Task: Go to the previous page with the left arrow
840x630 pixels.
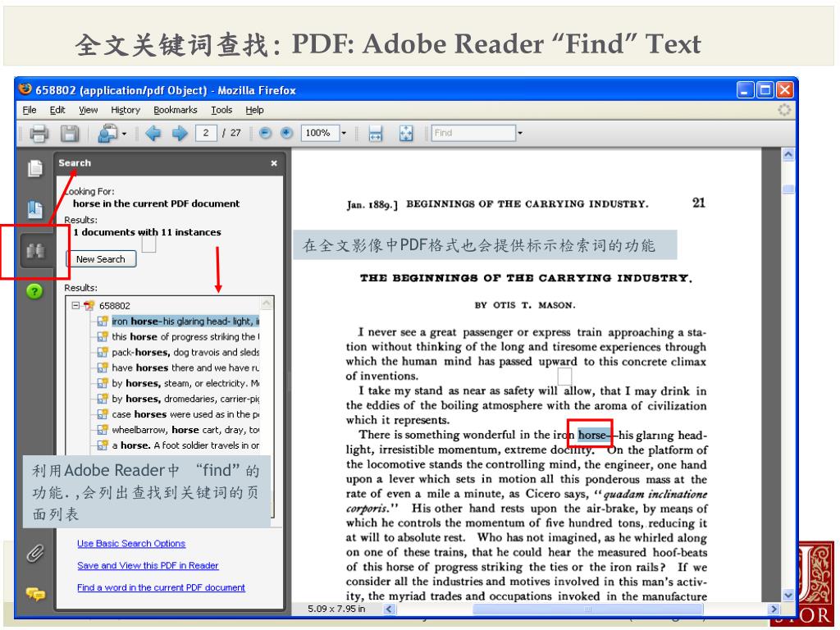Action: 153,133
